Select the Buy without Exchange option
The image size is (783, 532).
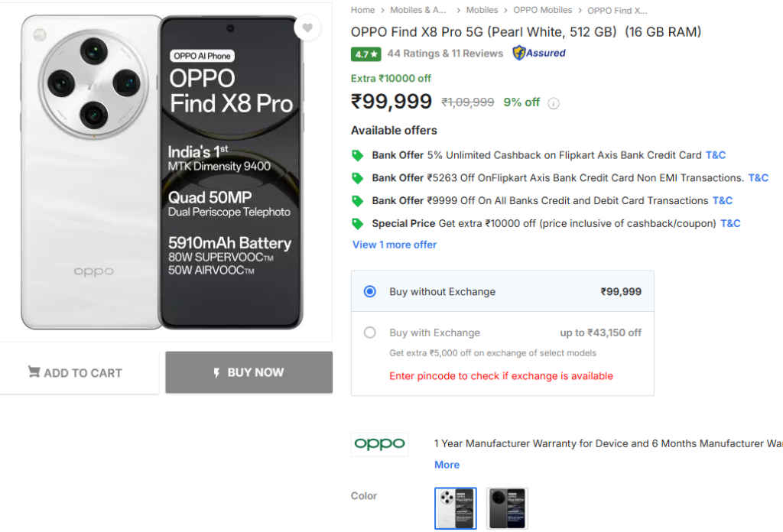(369, 291)
